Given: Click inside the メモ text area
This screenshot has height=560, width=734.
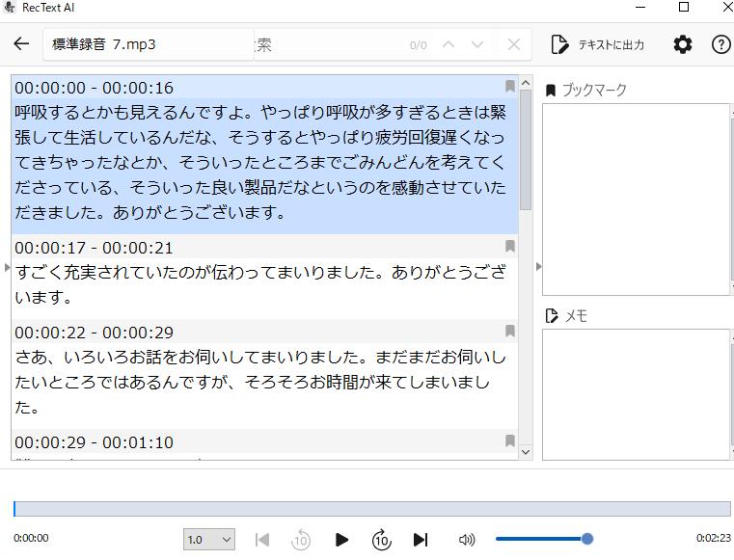Looking at the screenshot, I should point(635,393).
